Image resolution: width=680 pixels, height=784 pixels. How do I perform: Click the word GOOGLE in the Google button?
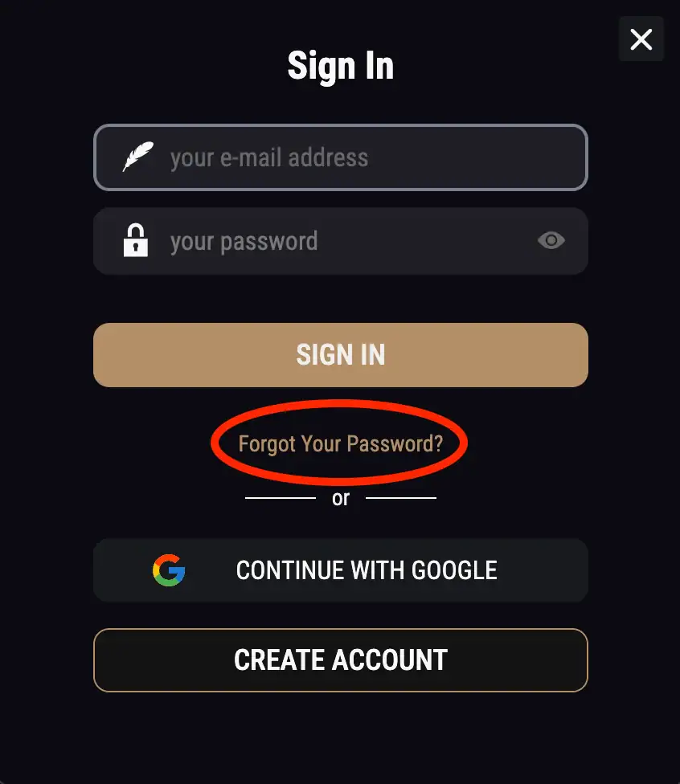coord(454,570)
